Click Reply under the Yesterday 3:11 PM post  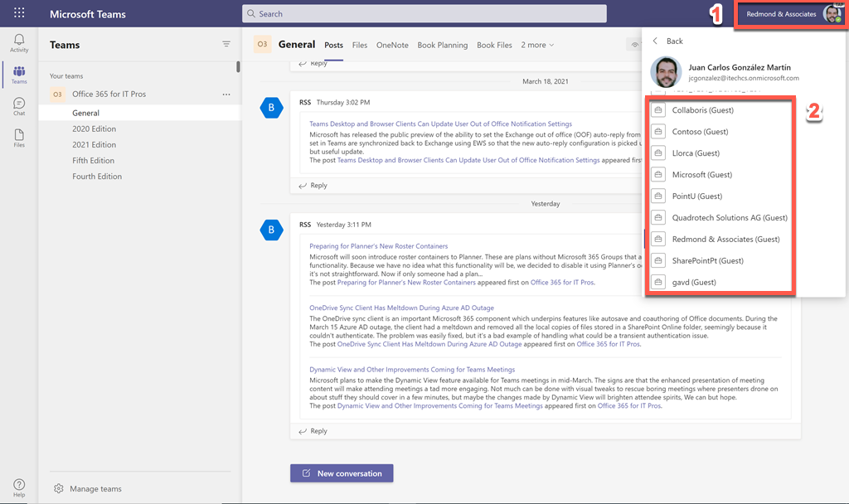pos(313,431)
